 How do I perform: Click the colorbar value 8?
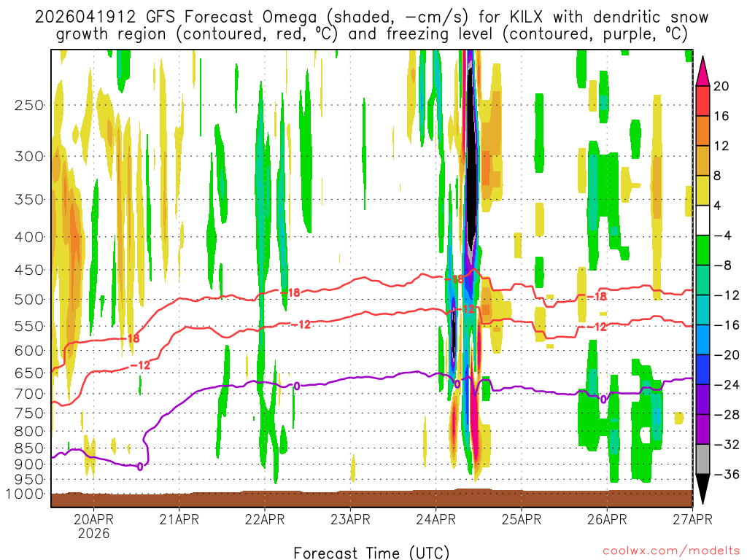(x=717, y=176)
